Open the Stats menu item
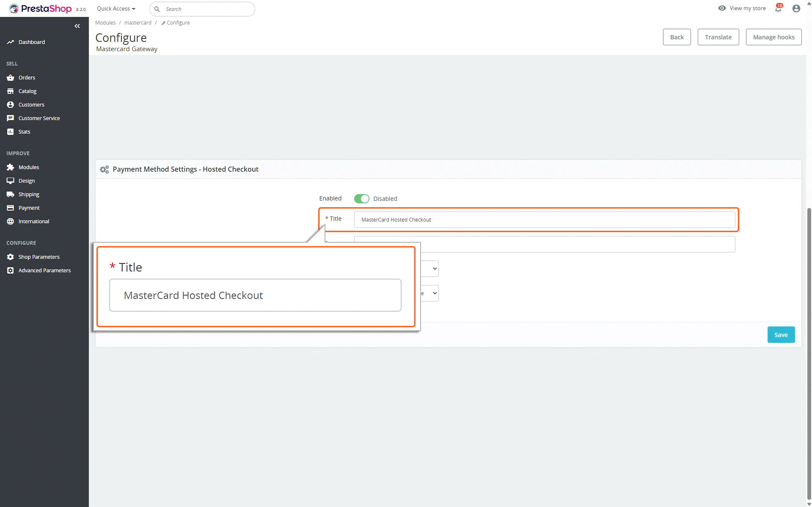This screenshot has height=507, width=812. click(x=24, y=132)
